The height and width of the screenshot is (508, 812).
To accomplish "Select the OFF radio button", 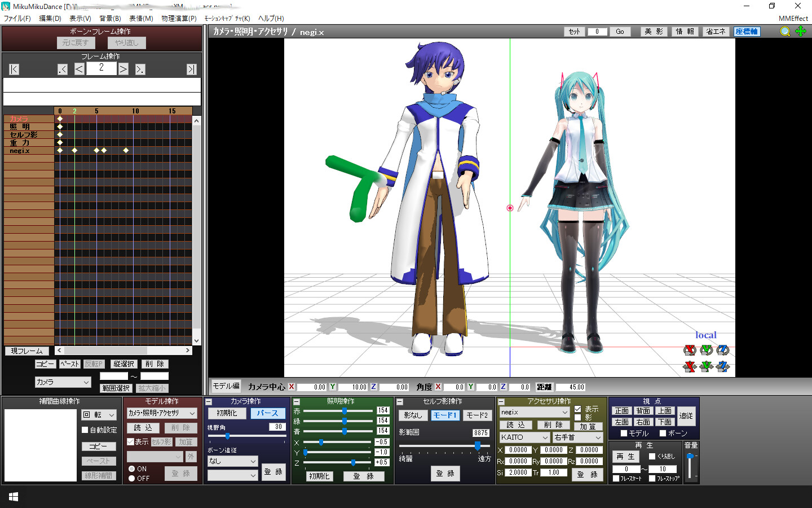I will pyautogui.click(x=131, y=478).
